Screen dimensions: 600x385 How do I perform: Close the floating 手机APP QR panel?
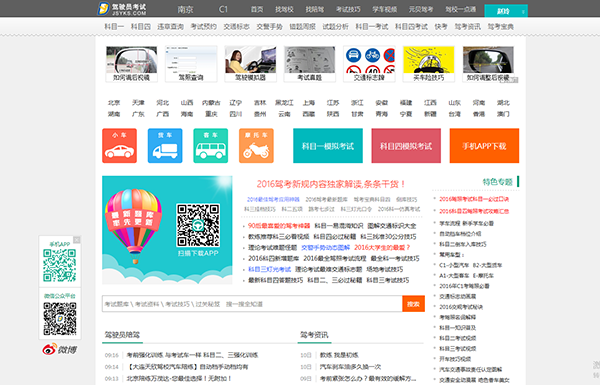[77, 240]
